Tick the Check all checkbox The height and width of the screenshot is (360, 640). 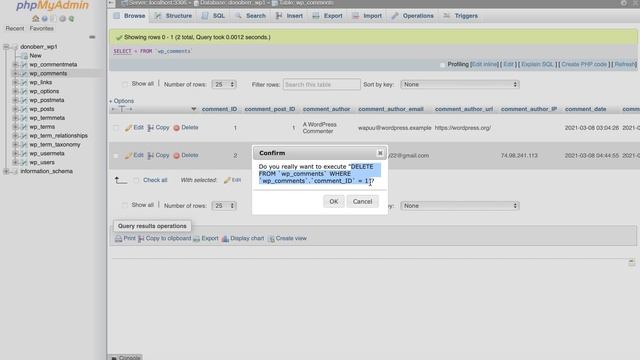tap(136, 180)
